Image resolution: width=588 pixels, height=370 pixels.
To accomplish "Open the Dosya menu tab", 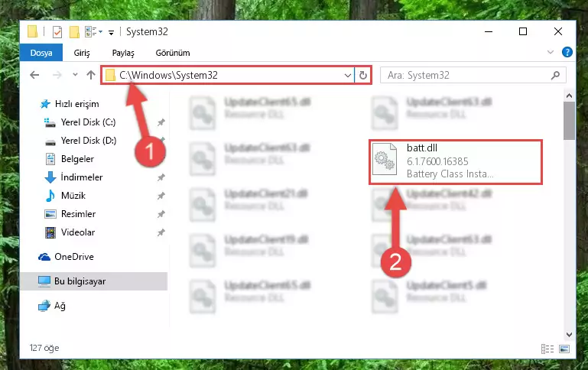I will click(x=41, y=53).
